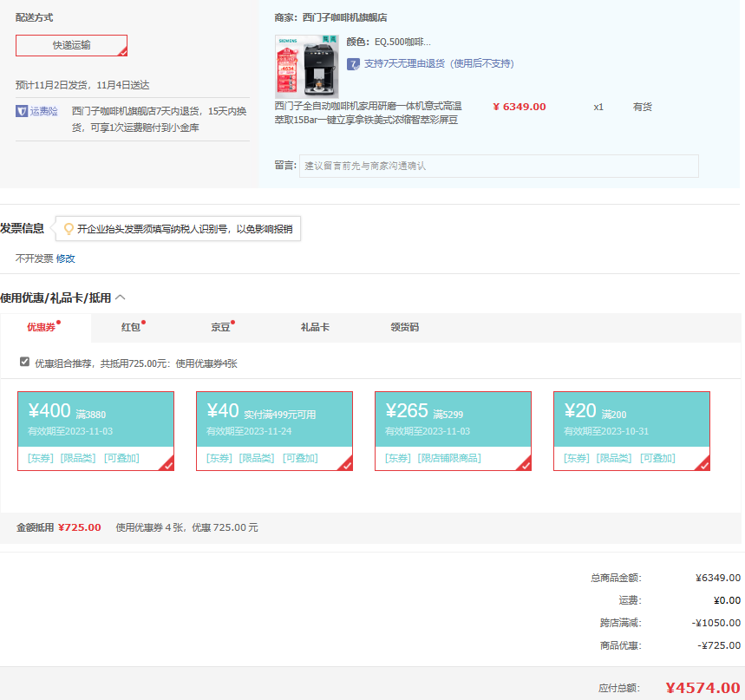Click the checkmark corner on ¥400 coupon

coord(167,464)
